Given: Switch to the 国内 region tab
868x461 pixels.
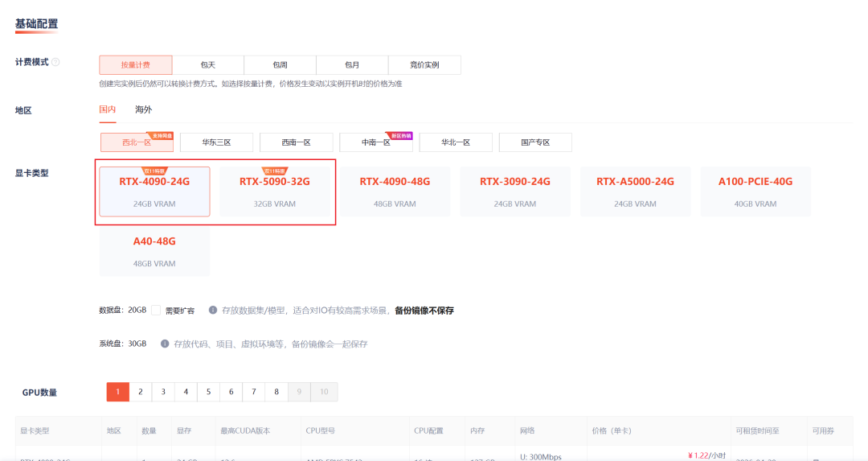Looking at the screenshot, I should 108,109.
